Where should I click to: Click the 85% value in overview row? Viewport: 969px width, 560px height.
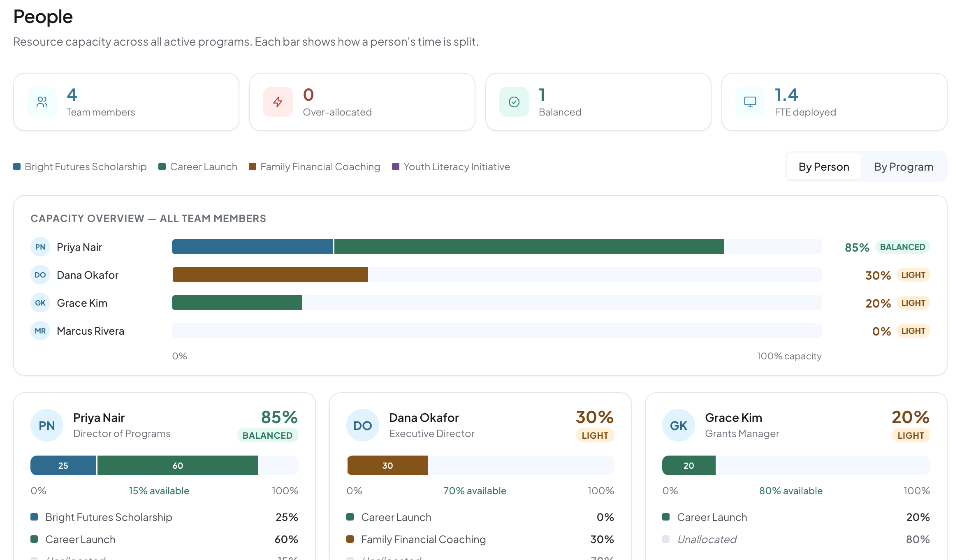click(x=857, y=248)
